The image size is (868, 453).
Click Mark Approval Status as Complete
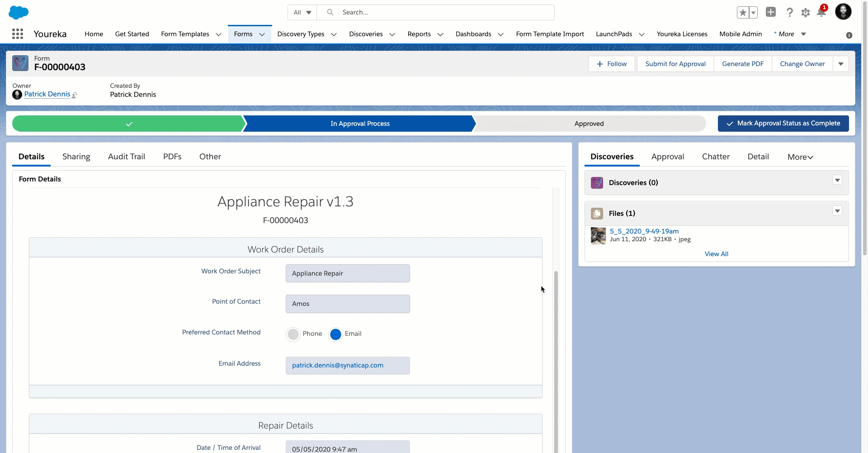tap(783, 124)
